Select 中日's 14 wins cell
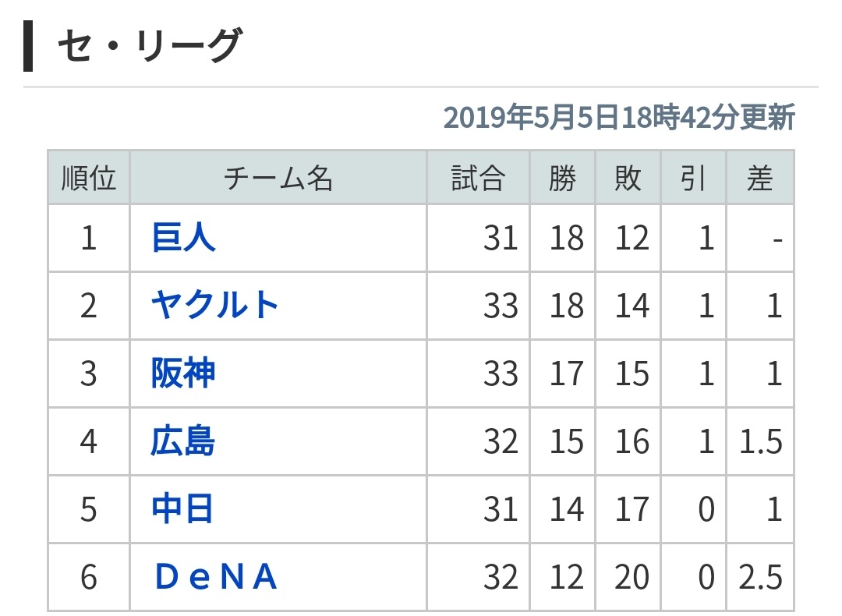This screenshot has height=616, width=842. (x=566, y=509)
